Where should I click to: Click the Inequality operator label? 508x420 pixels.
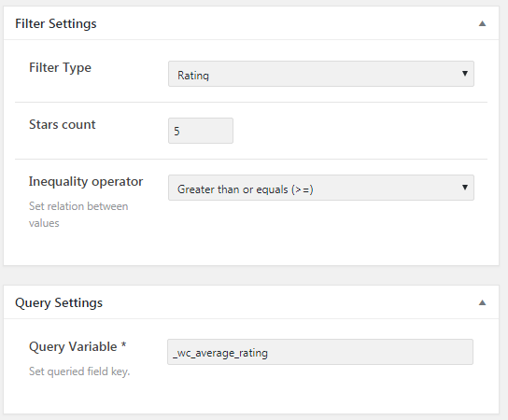(x=86, y=182)
